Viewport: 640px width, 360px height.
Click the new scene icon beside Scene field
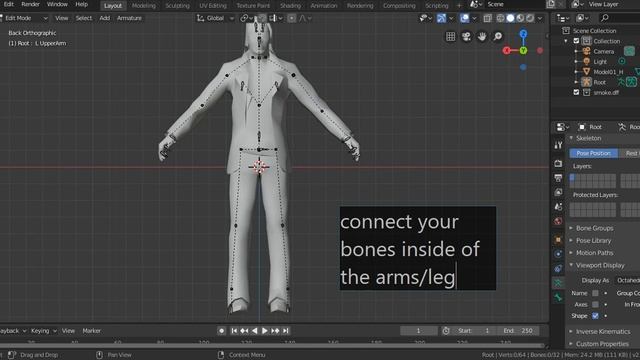click(x=551, y=4)
